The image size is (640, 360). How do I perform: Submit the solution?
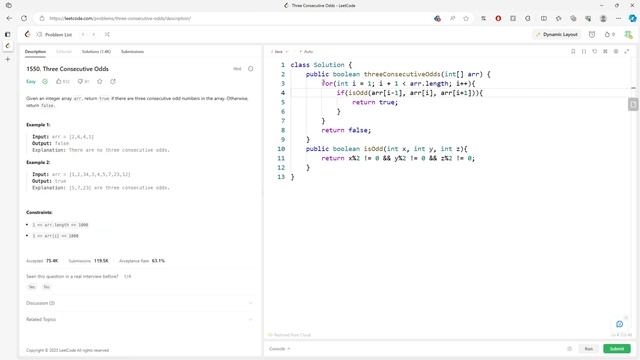tap(617, 349)
